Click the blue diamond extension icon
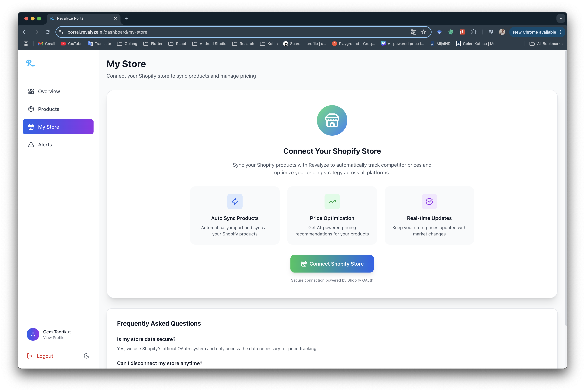 (439, 32)
